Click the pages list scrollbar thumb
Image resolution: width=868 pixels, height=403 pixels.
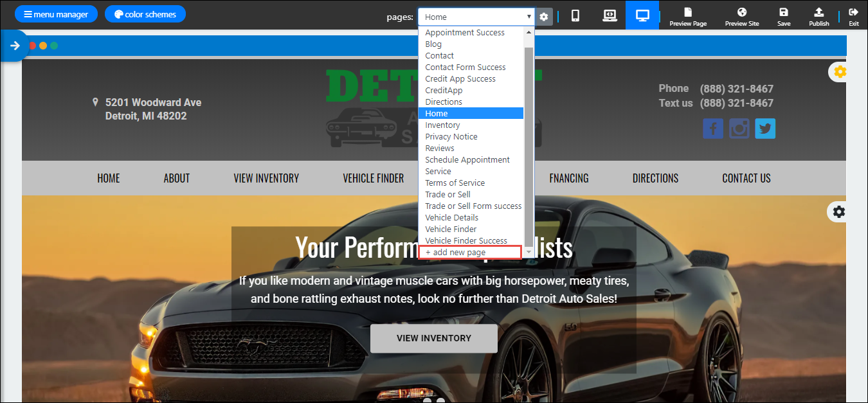click(529, 147)
